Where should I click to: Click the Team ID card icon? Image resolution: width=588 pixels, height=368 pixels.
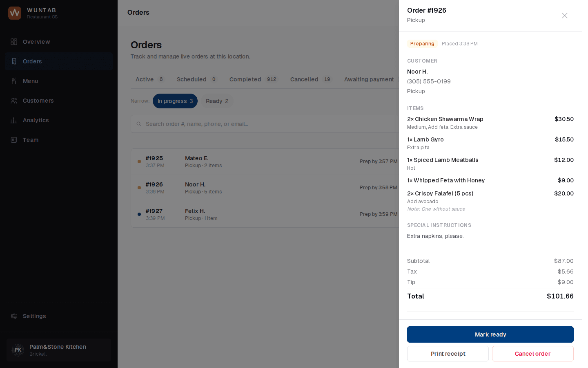(14, 140)
